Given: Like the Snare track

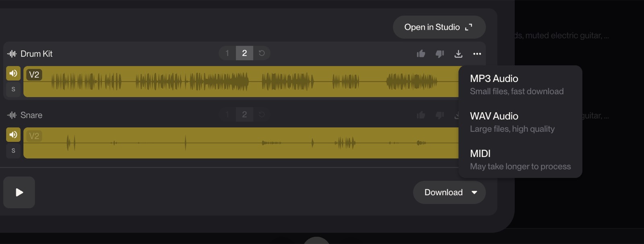Looking at the screenshot, I should [x=421, y=115].
